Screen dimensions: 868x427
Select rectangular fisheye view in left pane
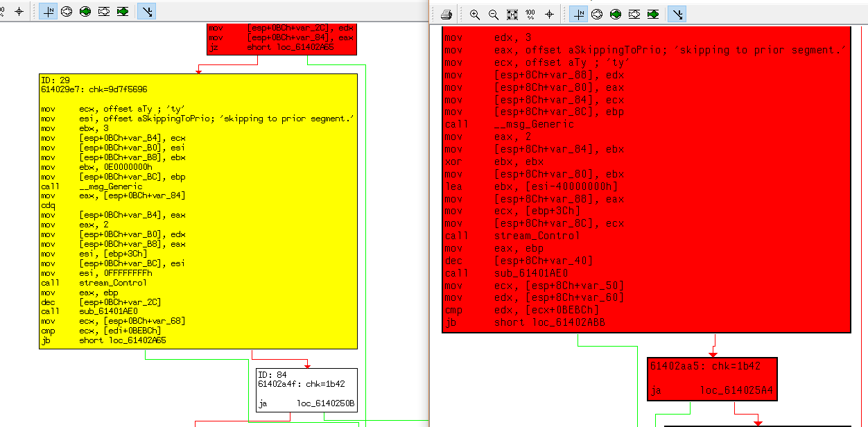tap(104, 12)
